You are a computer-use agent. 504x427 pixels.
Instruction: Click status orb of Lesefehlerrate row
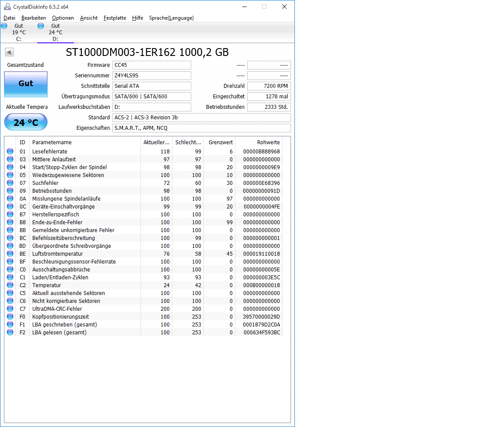tap(10, 151)
